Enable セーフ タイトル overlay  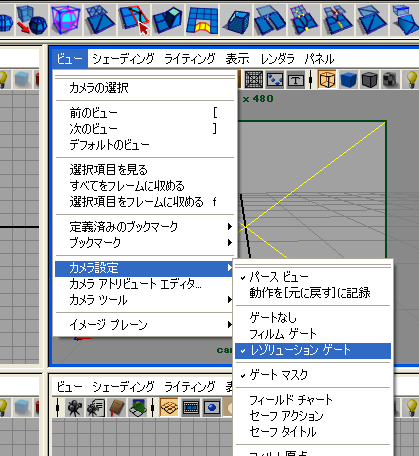(313, 432)
